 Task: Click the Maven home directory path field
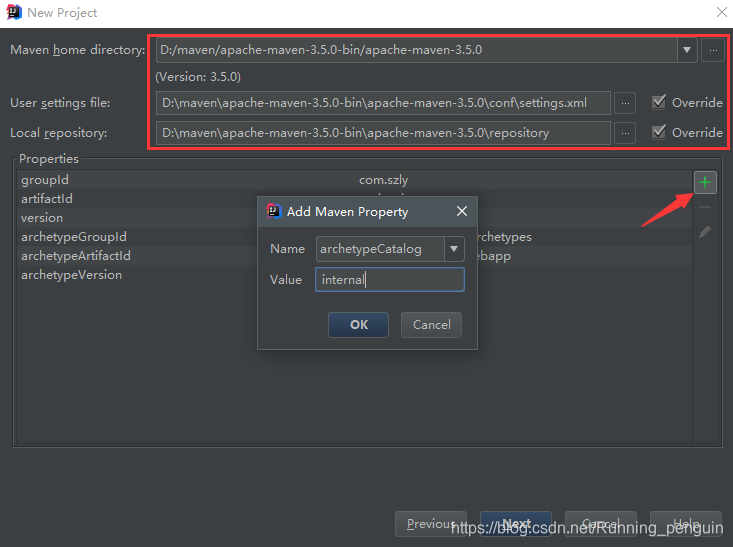(x=417, y=50)
